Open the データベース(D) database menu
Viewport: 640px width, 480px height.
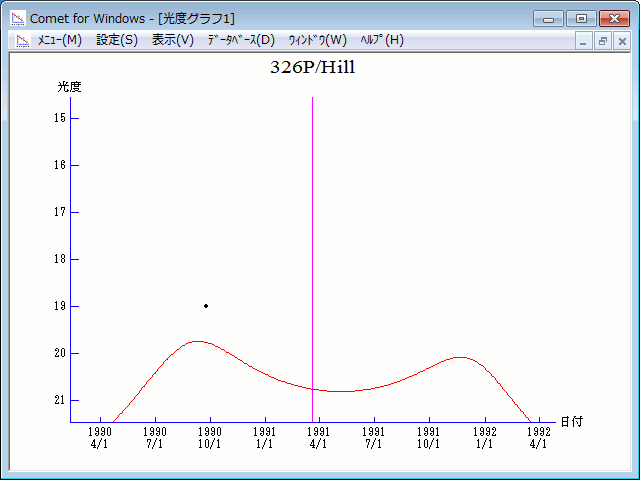pos(240,40)
